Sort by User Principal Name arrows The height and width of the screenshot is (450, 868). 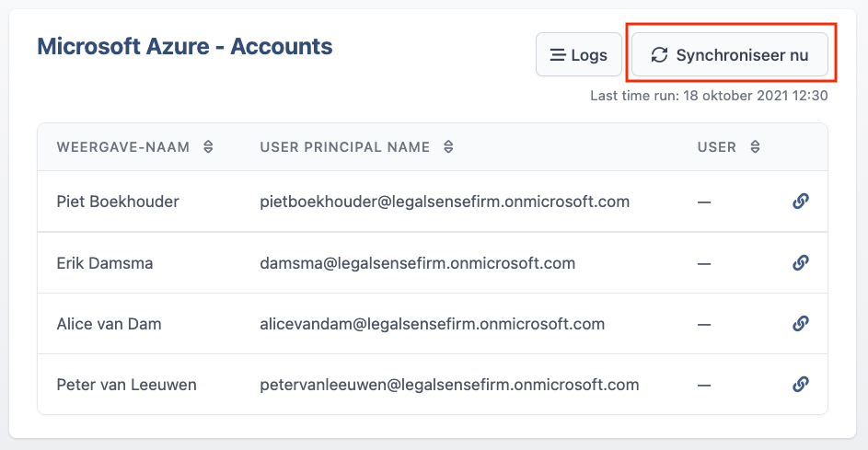coord(448,146)
